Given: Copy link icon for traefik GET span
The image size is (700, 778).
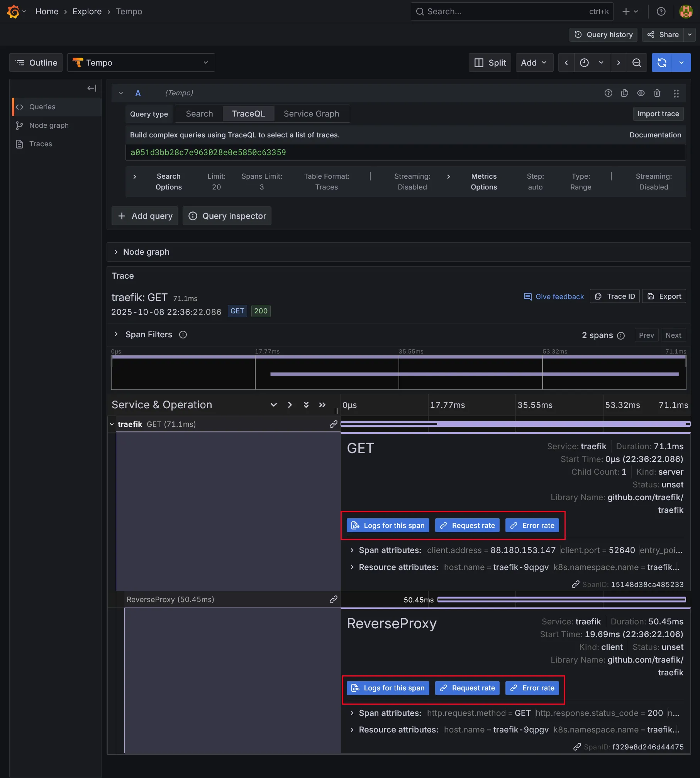Looking at the screenshot, I should point(333,424).
